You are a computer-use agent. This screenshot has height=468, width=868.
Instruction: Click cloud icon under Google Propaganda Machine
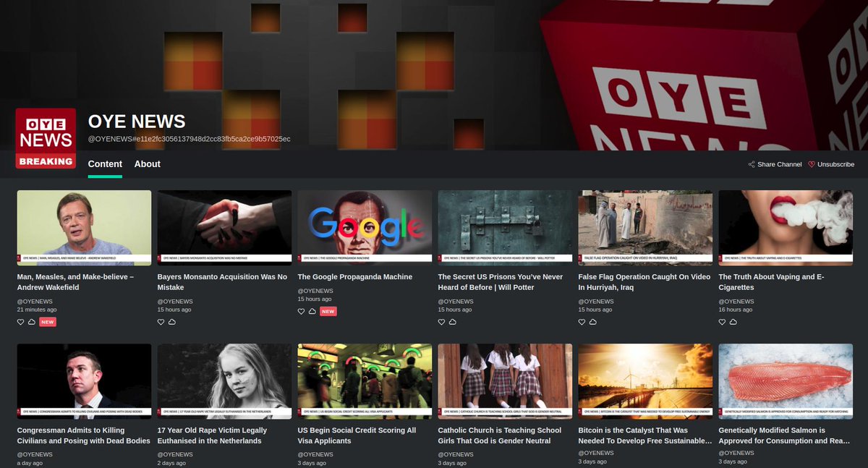click(312, 312)
